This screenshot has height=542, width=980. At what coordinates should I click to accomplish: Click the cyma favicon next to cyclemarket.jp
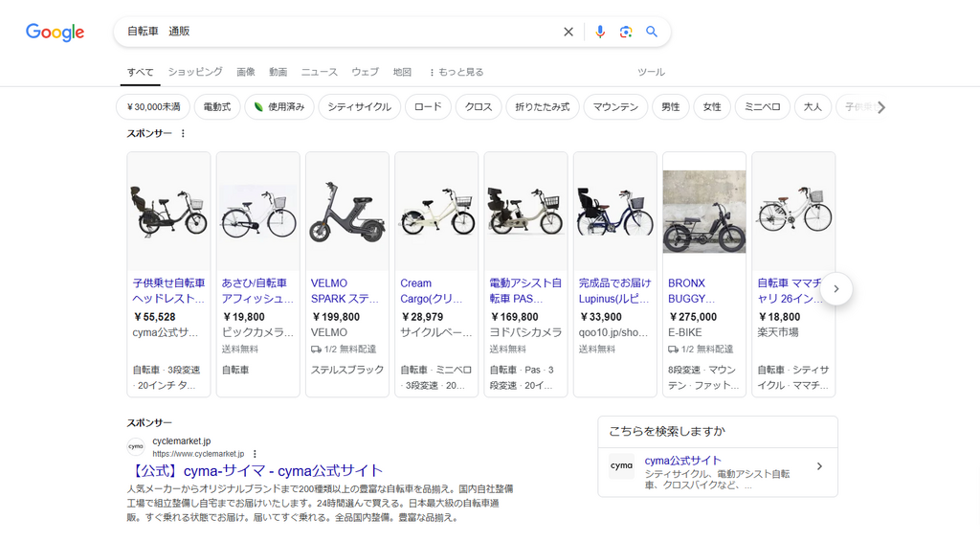pos(136,447)
